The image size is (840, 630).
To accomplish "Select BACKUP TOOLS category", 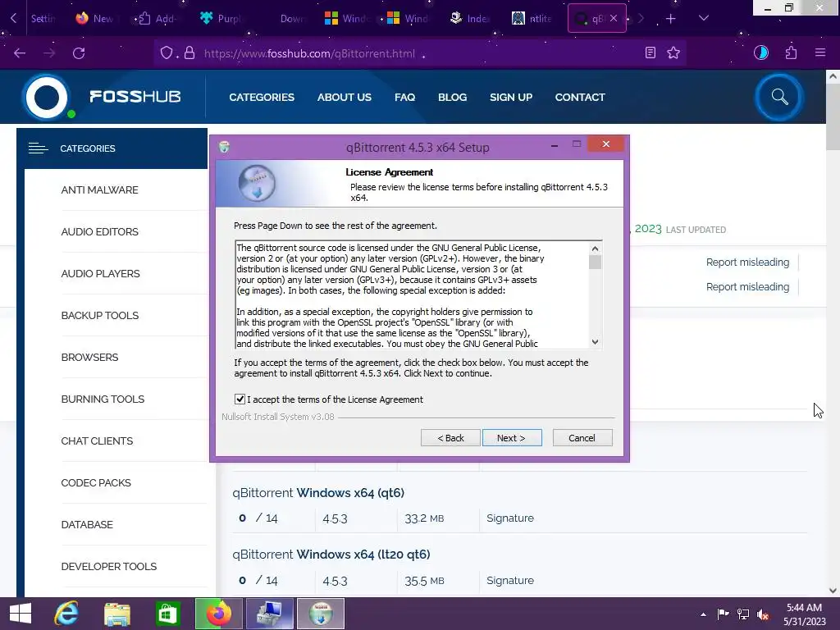I will pyautogui.click(x=99, y=316).
